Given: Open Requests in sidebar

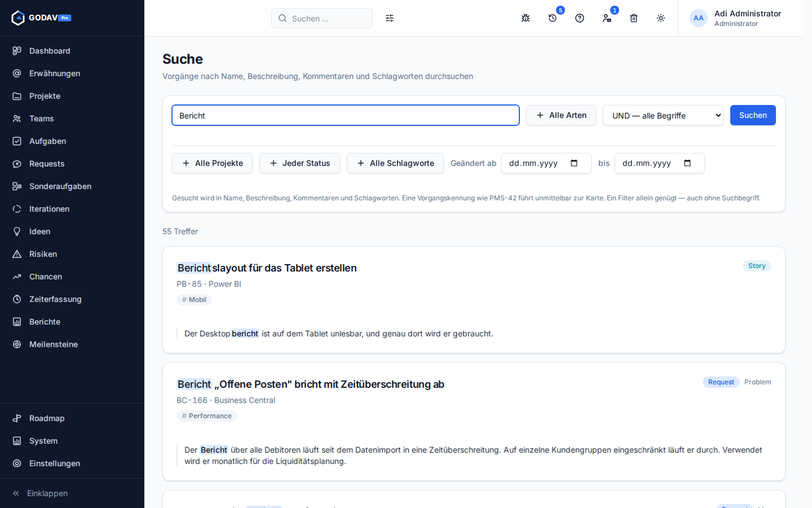Looking at the screenshot, I should point(72,164).
